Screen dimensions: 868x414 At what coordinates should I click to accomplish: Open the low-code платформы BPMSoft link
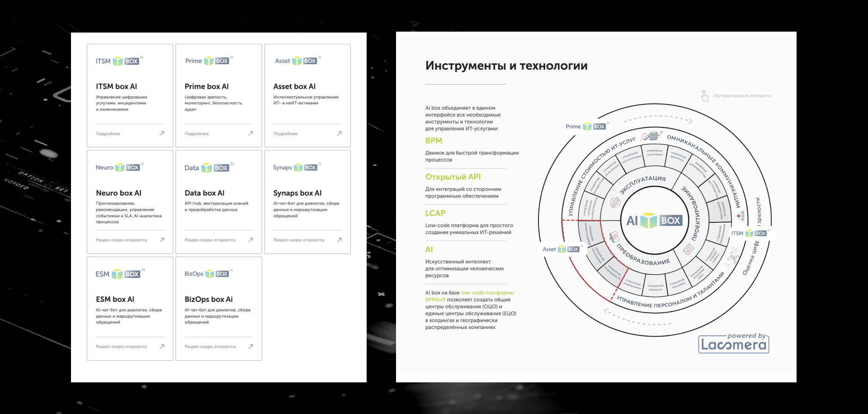(x=469, y=296)
